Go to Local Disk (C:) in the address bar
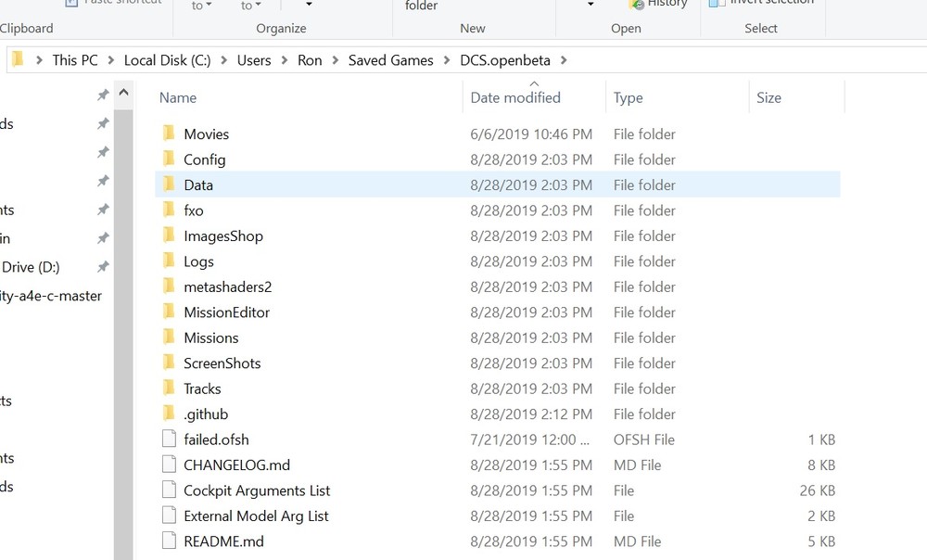This screenshot has height=560, width=927. (x=168, y=60)
